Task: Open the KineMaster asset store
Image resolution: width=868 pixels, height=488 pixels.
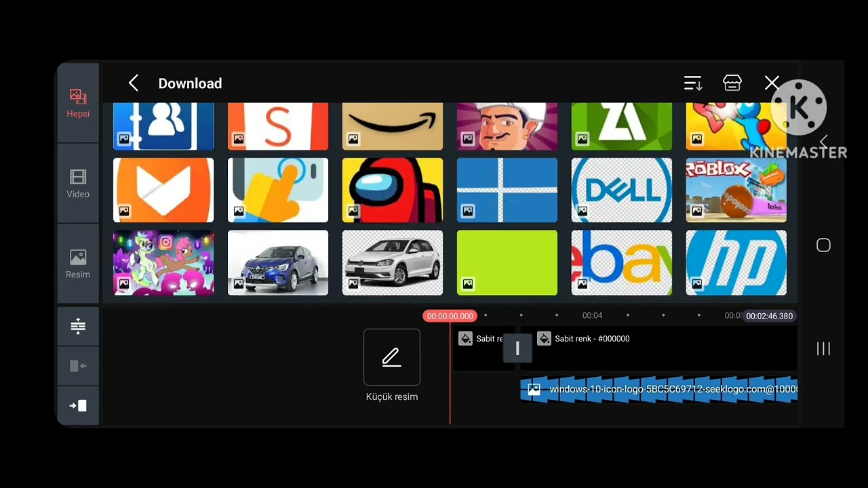Action: click(x=732, y=83)
